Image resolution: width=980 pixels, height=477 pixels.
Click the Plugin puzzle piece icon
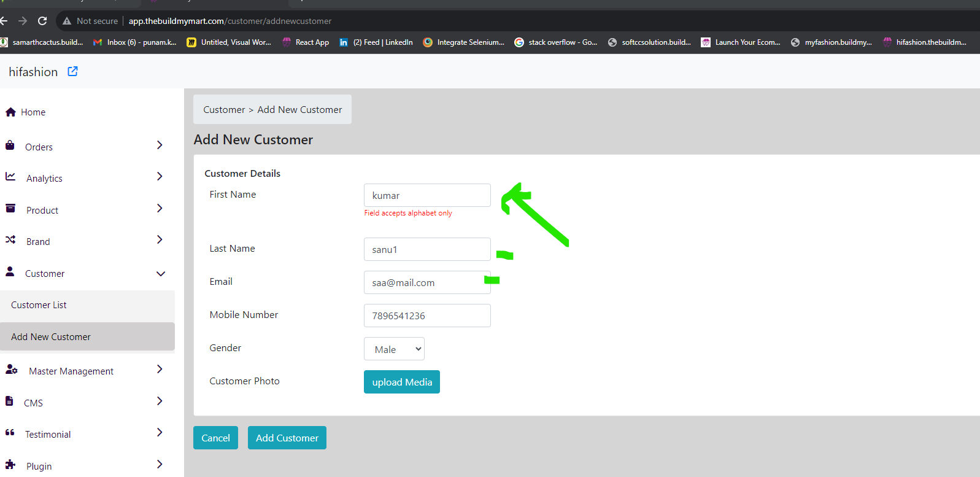click(10, 464)
